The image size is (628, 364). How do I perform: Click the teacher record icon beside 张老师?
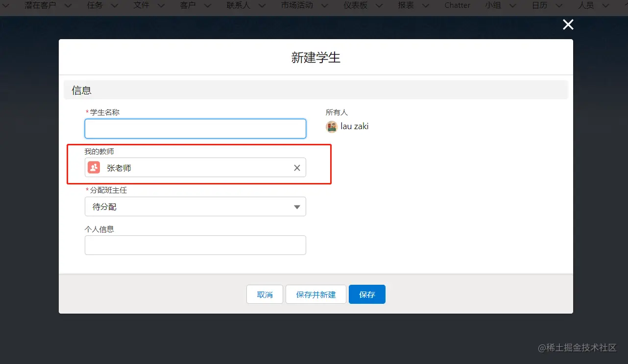coord(94,168)
